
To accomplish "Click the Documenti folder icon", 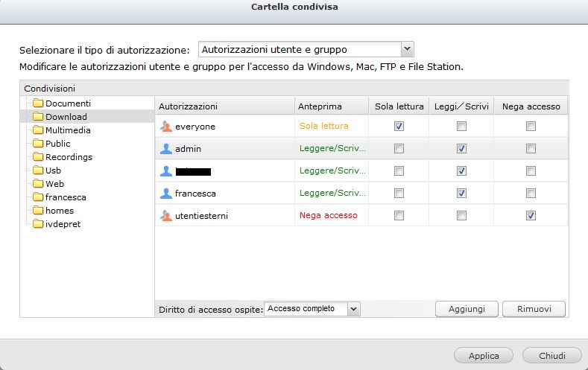I will coord(38,103).
